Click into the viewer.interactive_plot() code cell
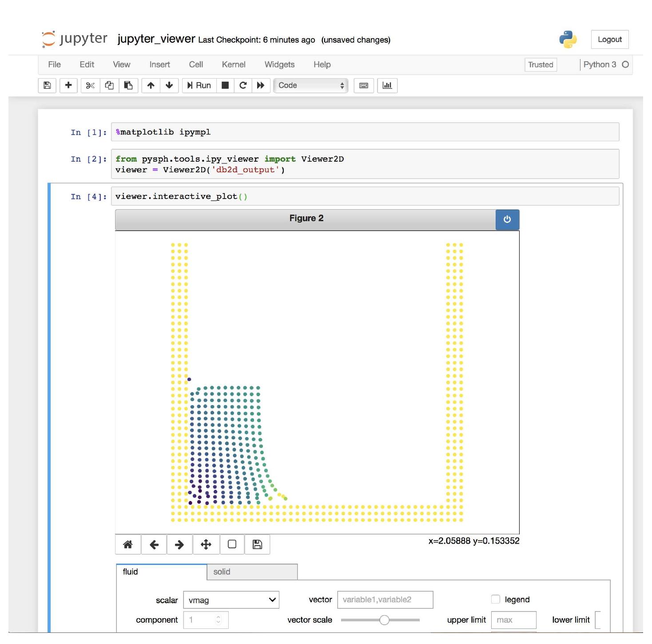 pyautogui.click(x=365, y=196)
